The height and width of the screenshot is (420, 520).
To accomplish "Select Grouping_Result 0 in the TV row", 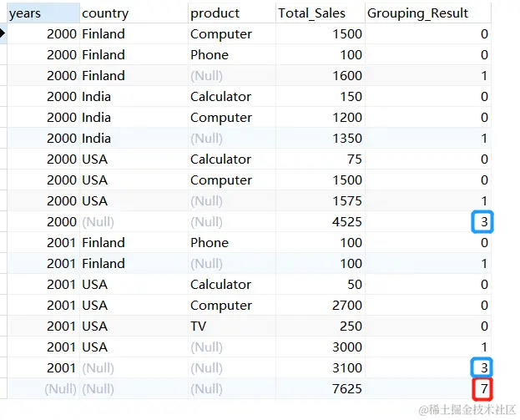I will click(428, 326).
